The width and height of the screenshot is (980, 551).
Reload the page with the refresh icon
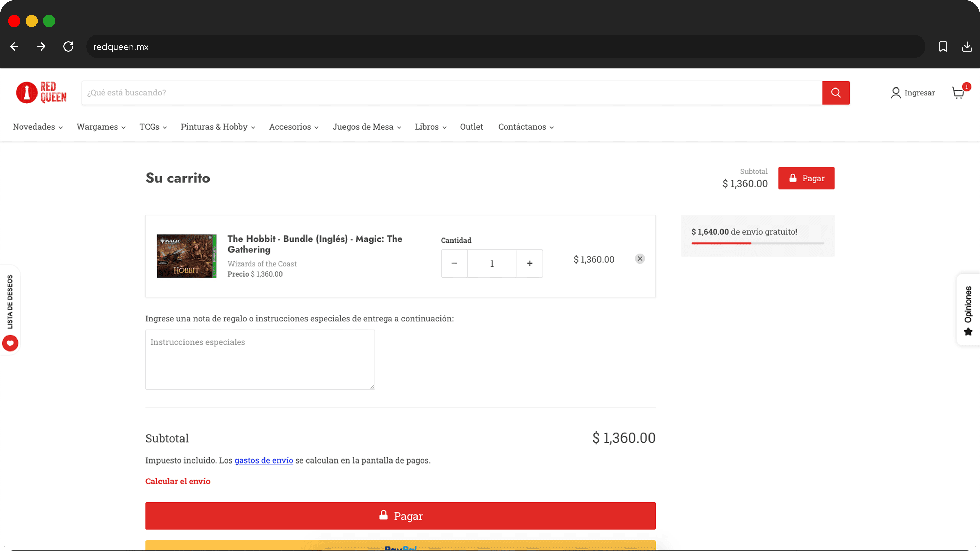tap(68, 46)
